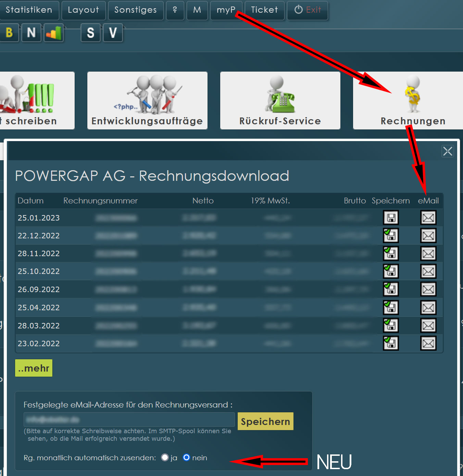
Task: Save the invoice dated 28.03.2022
Action: coord(391,325)
